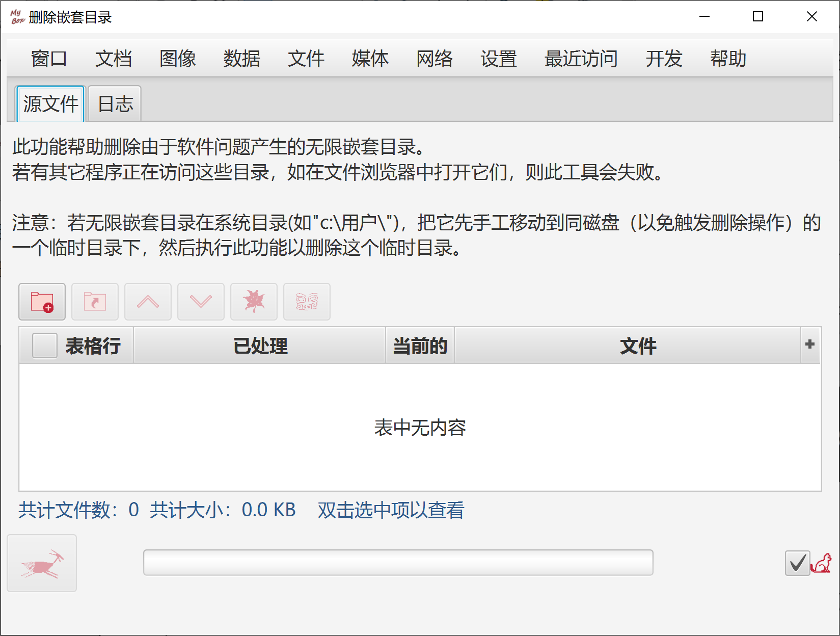Open the 网络 menu

click(434, 59)
